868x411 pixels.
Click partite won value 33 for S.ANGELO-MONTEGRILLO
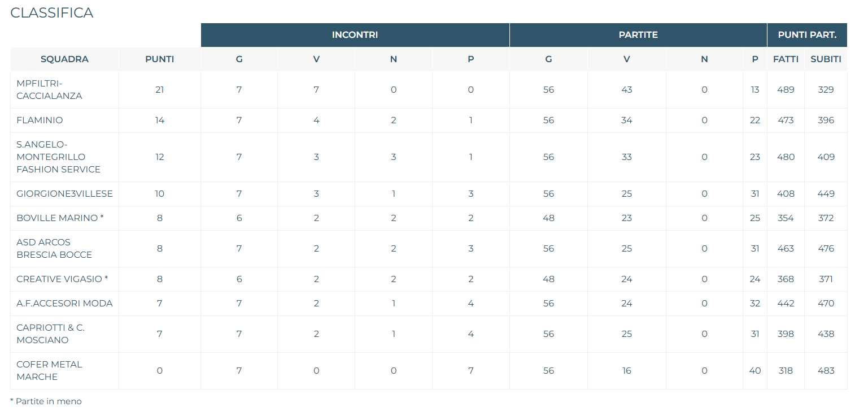[x=627, y=157]
